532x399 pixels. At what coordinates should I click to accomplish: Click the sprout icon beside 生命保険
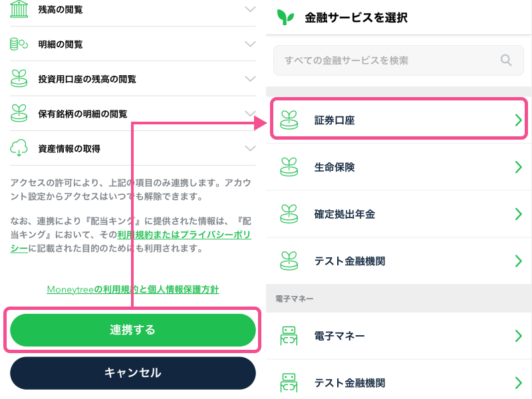pyautogui.click(x=289, y=167)
